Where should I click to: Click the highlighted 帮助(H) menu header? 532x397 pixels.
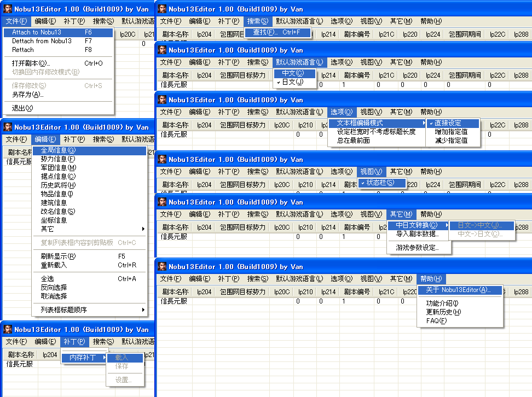click(x=431, y=279)
